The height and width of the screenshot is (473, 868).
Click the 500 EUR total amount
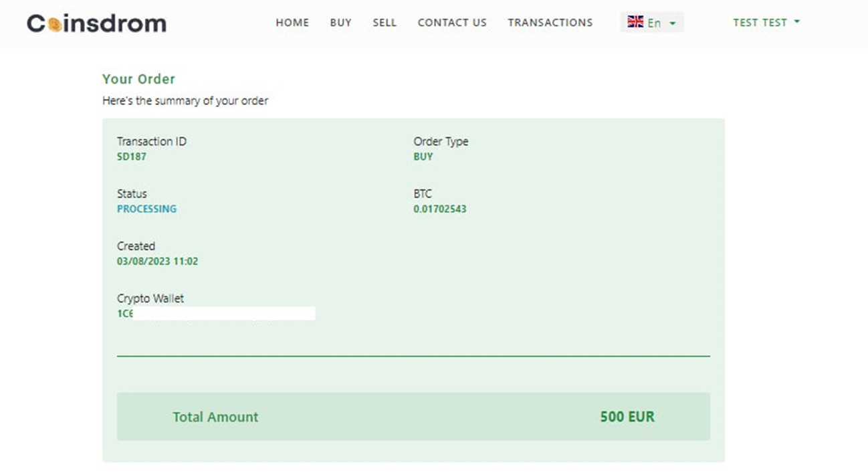click(627, 417)
